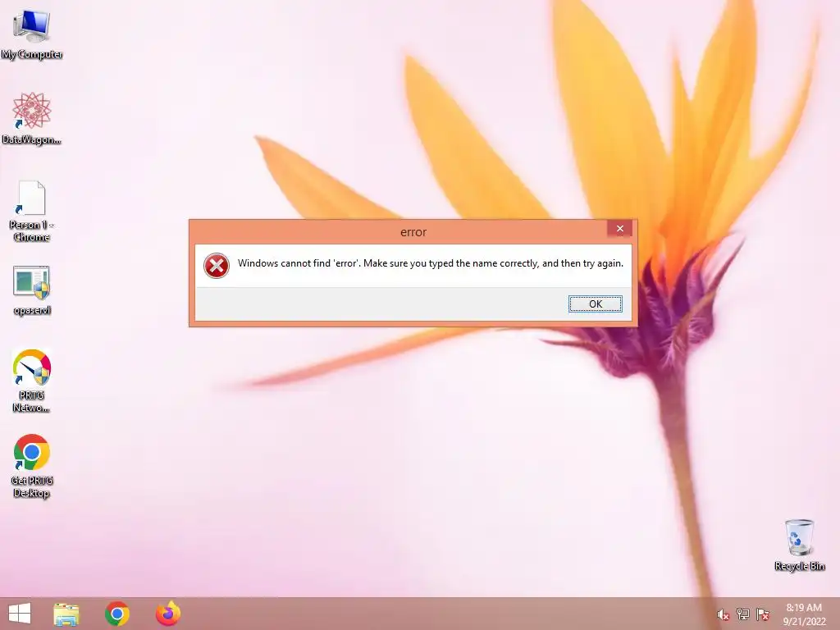Select the Get PRTG Desktop shortcut

coord(32,466)
